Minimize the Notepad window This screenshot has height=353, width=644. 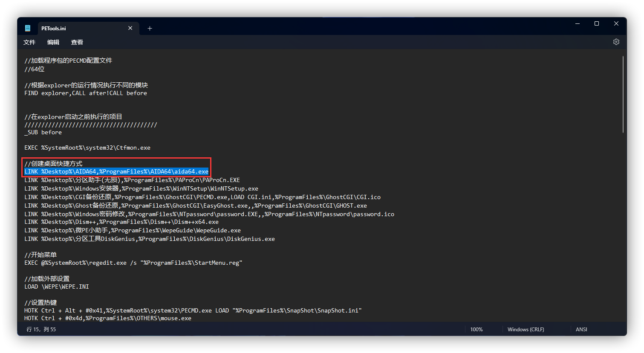coord(578,24)
